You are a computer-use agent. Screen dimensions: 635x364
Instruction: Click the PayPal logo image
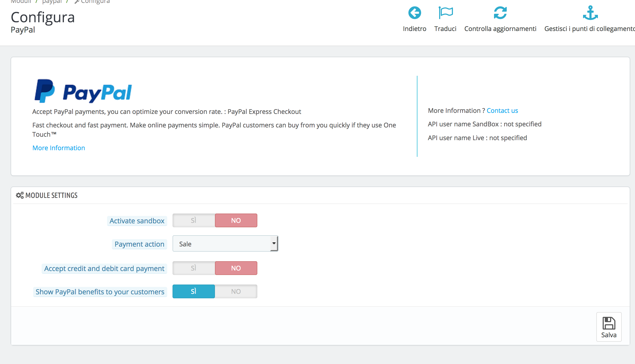point(83,91)
